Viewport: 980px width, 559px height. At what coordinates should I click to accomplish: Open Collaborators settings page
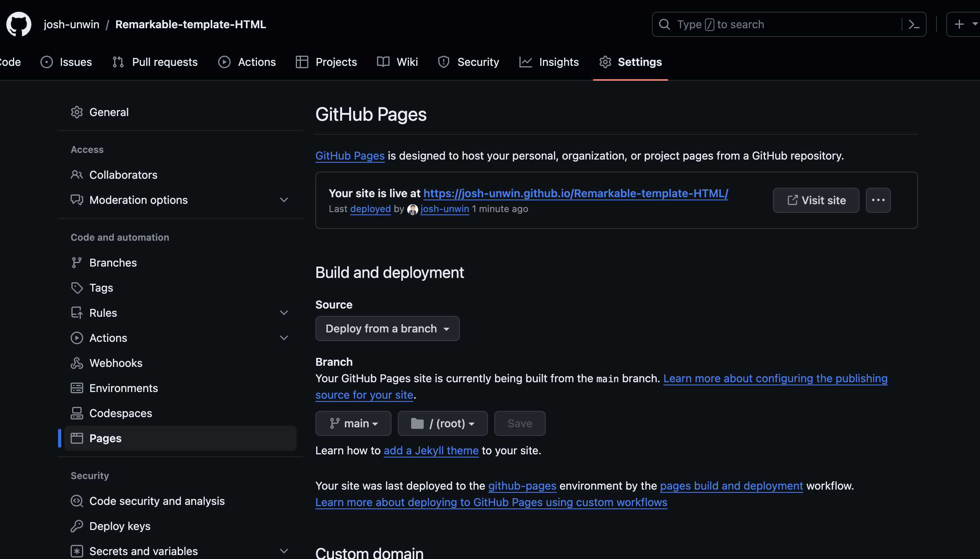coord(180,175)
